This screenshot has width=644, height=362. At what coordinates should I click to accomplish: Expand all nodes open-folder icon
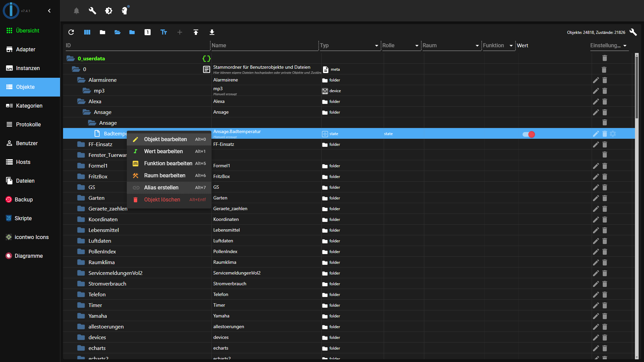tap(117, 32)
